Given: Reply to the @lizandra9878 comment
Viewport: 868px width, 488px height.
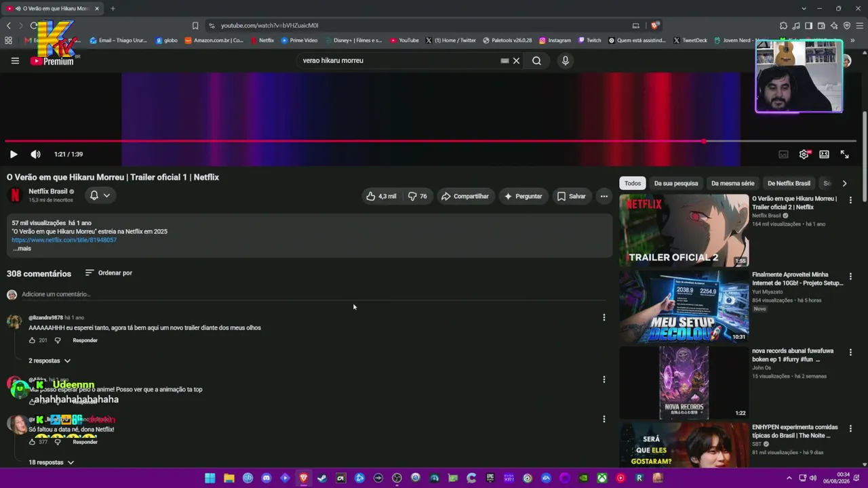Looking at the screenshot, I should pos(85,340).
